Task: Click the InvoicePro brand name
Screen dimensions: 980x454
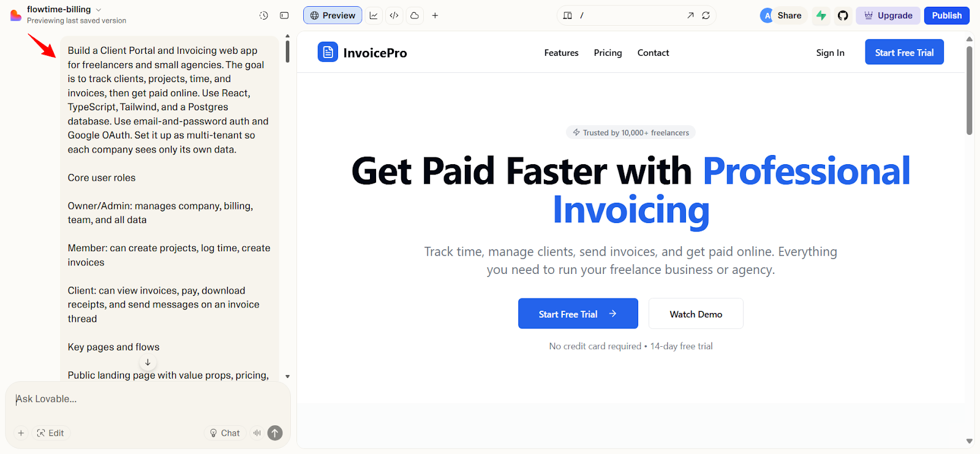Action: click(375, 53)
